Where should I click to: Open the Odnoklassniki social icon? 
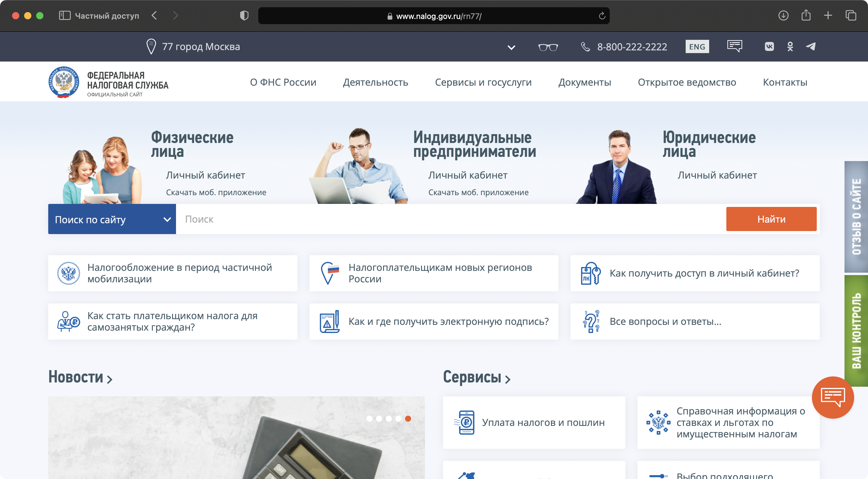[x=790, y=46]
